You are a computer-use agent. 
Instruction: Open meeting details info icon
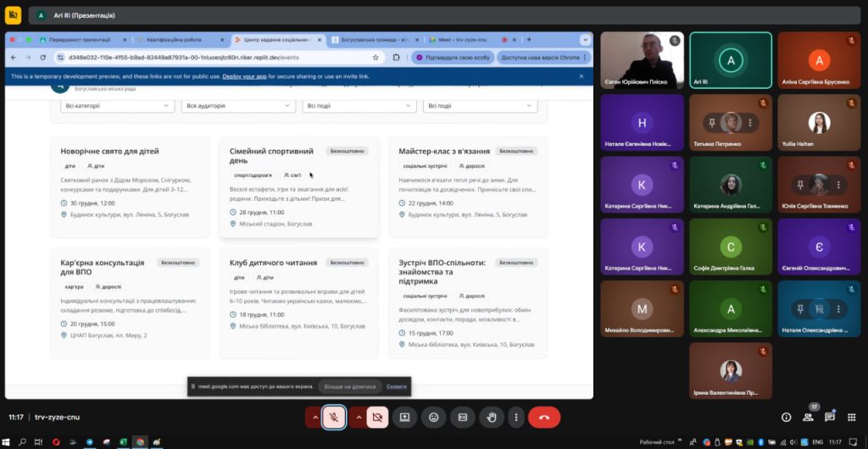786,417
